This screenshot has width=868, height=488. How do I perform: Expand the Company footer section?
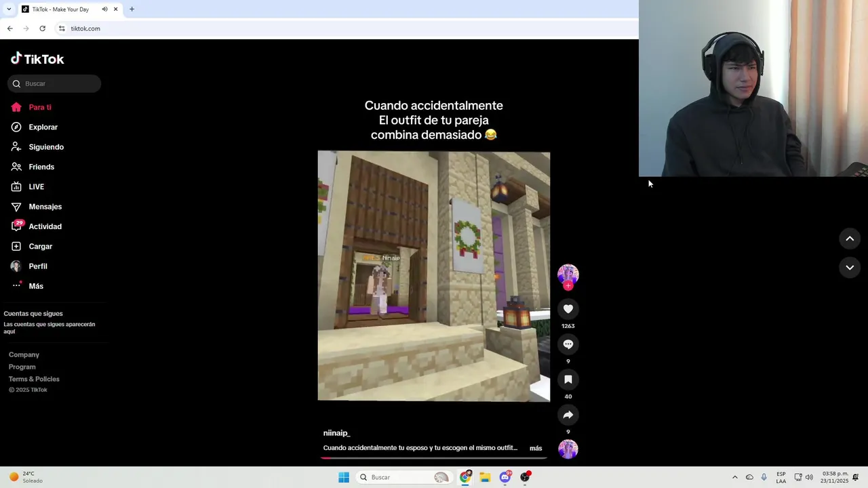24,354
